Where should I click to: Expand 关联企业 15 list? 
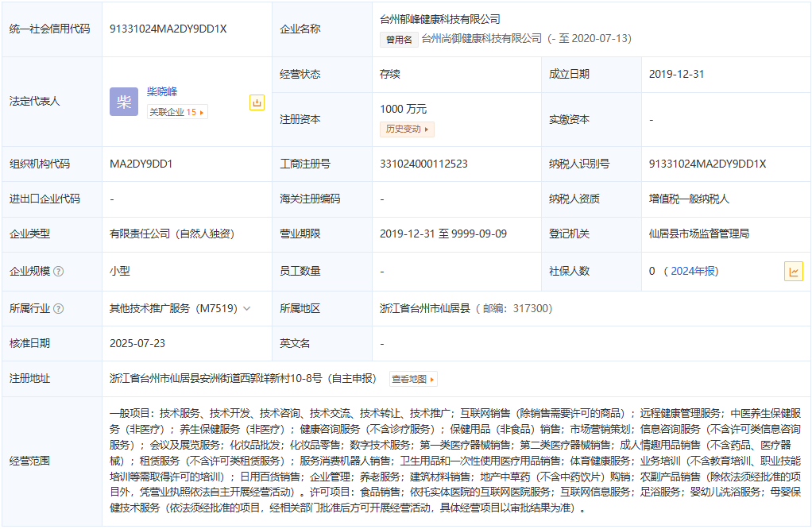[x=177, y=113]
